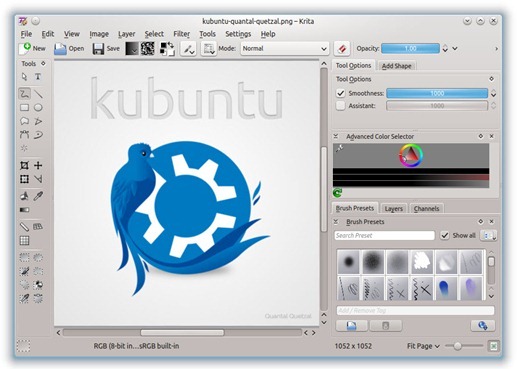Close the Advanced Color Selector docker

[492, 136]
